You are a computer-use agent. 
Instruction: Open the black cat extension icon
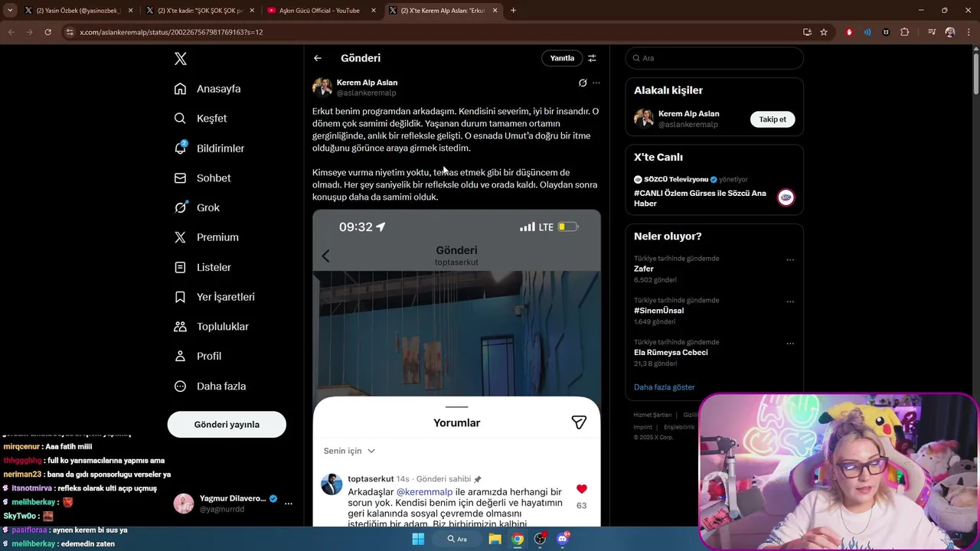coord(886,32)
